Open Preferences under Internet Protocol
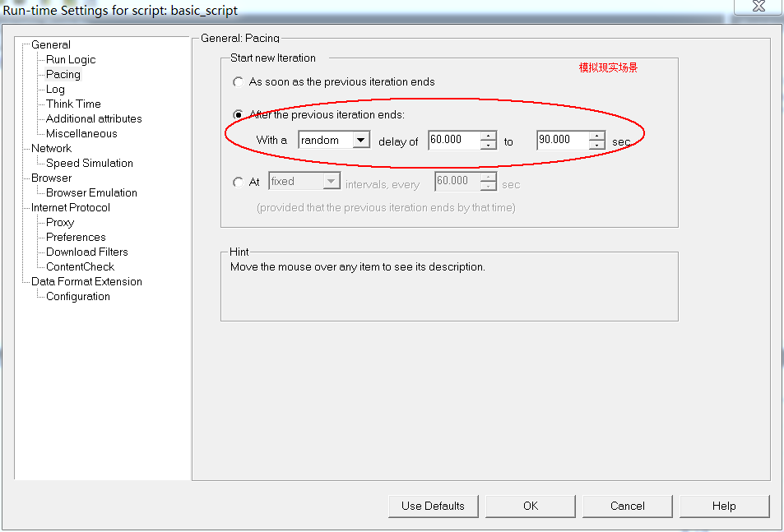This screenshot has width=784, height=532. [x=76, y=237]
